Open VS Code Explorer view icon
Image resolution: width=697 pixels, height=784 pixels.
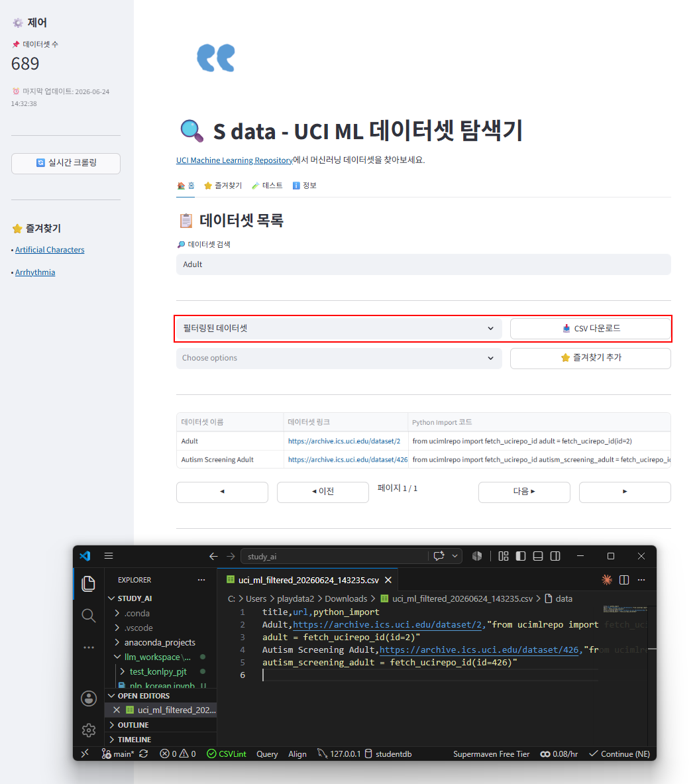(89, 583)
